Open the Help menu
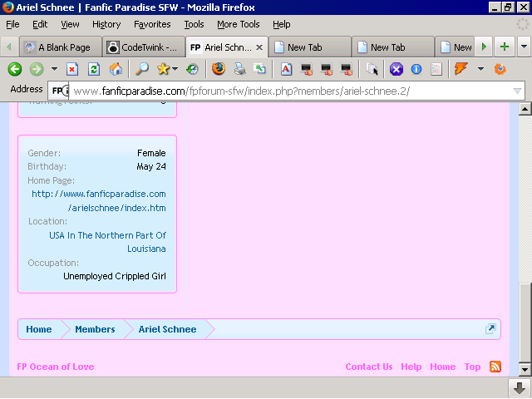Image resolution: width=532 pixels, height=399 pixels. tap(282, 24)
